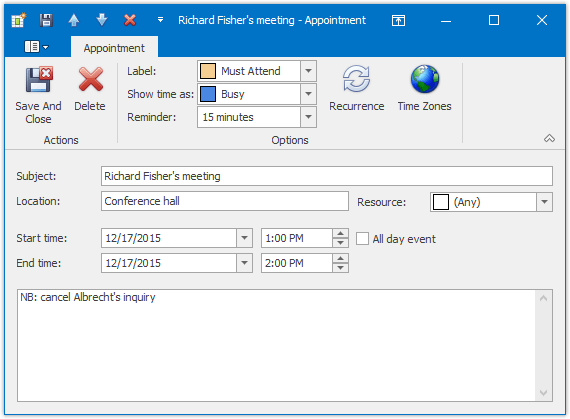
Task: Open the ribbon application menu button
Action: (36, 47)
